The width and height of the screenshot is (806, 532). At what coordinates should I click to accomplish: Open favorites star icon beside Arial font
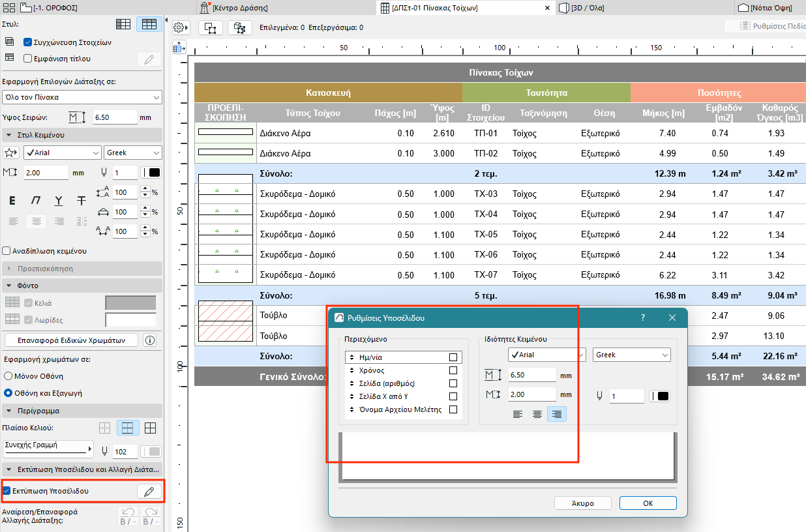click(x=11, y=153)
